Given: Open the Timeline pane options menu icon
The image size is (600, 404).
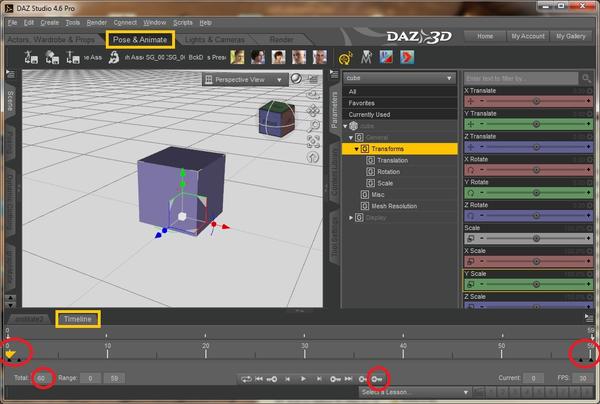Looking at the screenshot, I should (x=589, y=318).
